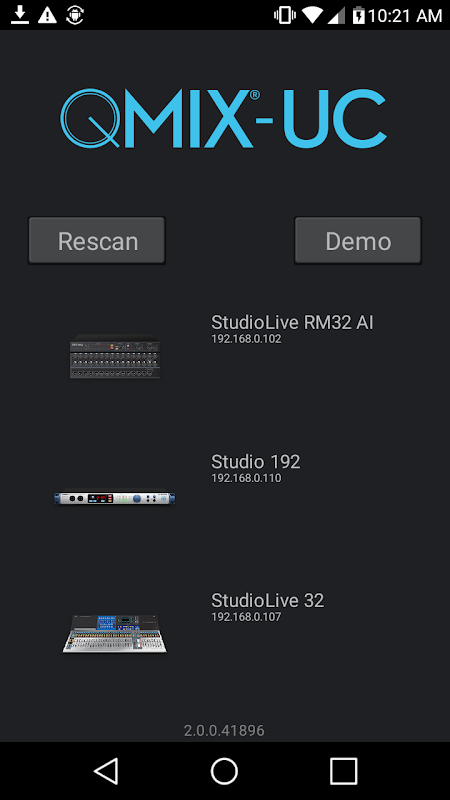Tap the Android debug notification icon
The height and width of the screenshot is (800, 450).
click(75, 15)
